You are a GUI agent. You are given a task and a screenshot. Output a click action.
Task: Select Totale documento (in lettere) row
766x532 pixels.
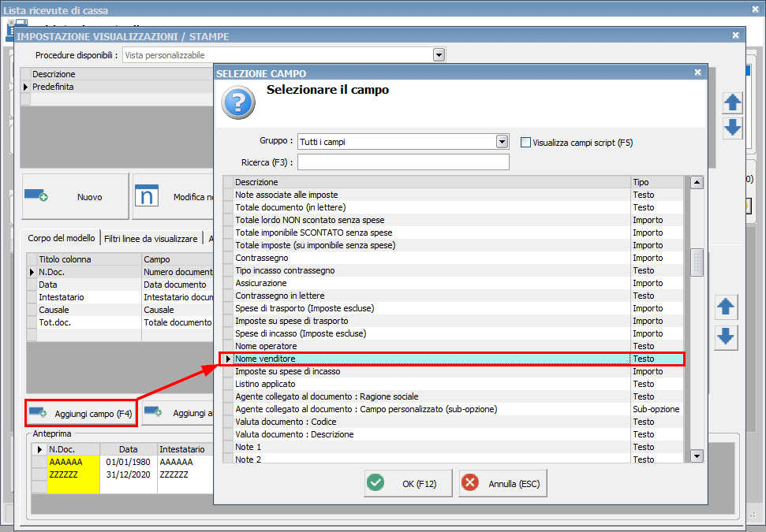(x=453, y=207)
